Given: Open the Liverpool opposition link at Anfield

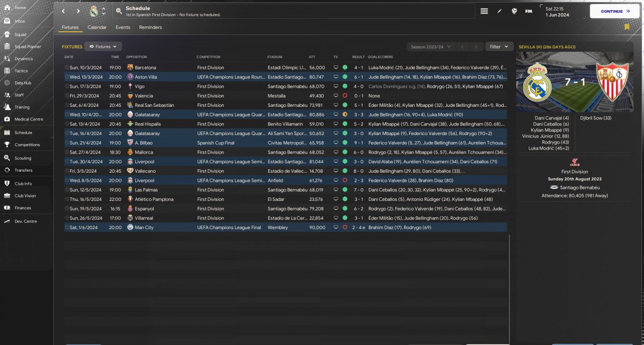Looking at the screenshot, I should (x=144, y=180).
